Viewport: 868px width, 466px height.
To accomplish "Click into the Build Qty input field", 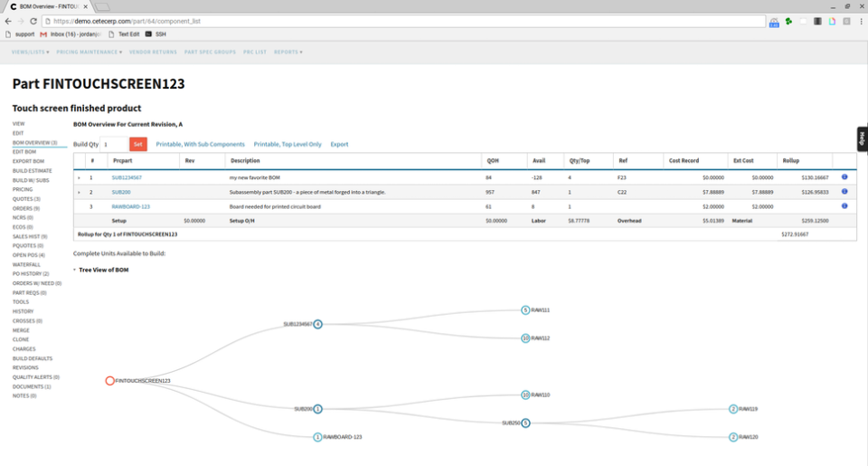I will [114, 144].
